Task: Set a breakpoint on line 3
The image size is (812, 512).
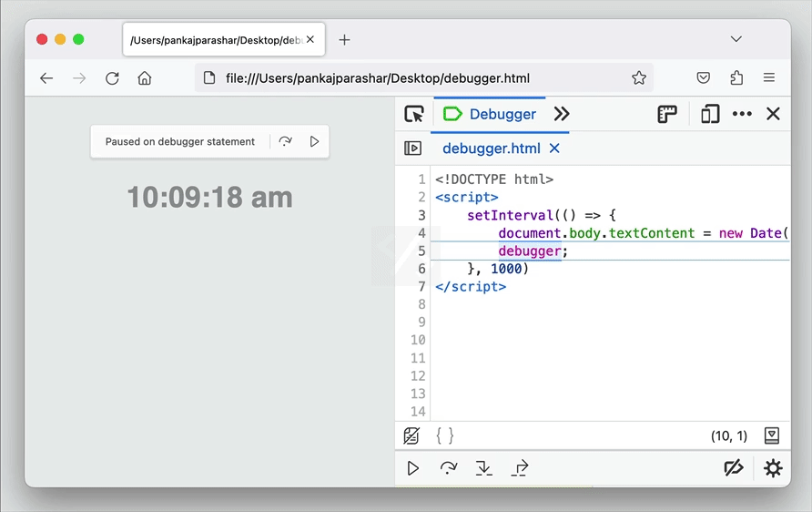Action: point(421,216)
